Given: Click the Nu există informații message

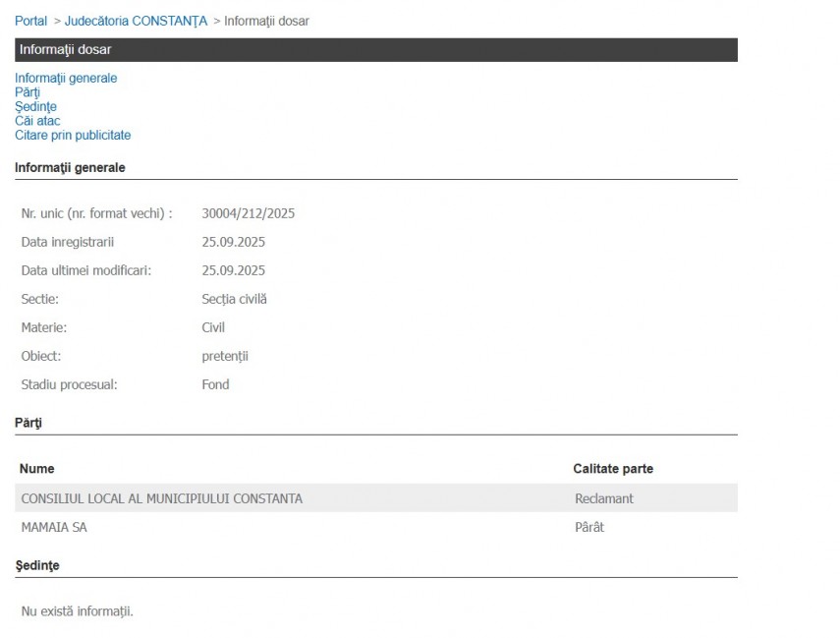Looking at the screenshot, I should [77, 611].
